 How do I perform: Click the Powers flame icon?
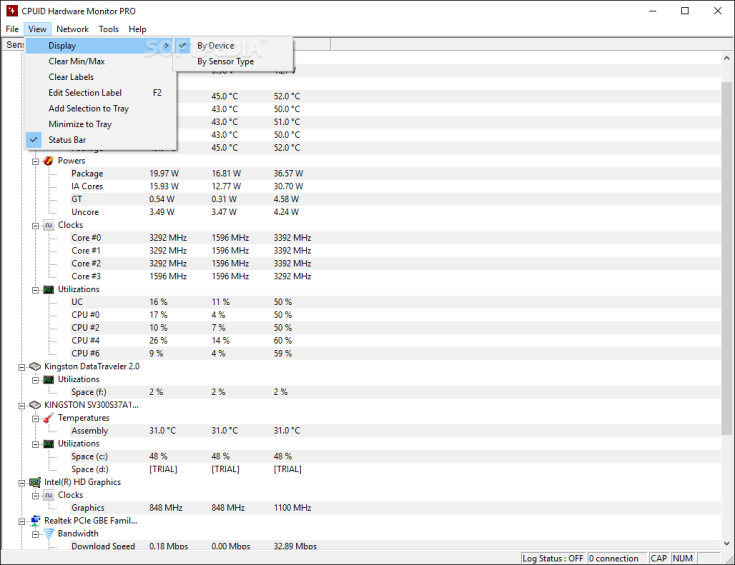pos(48,161)
